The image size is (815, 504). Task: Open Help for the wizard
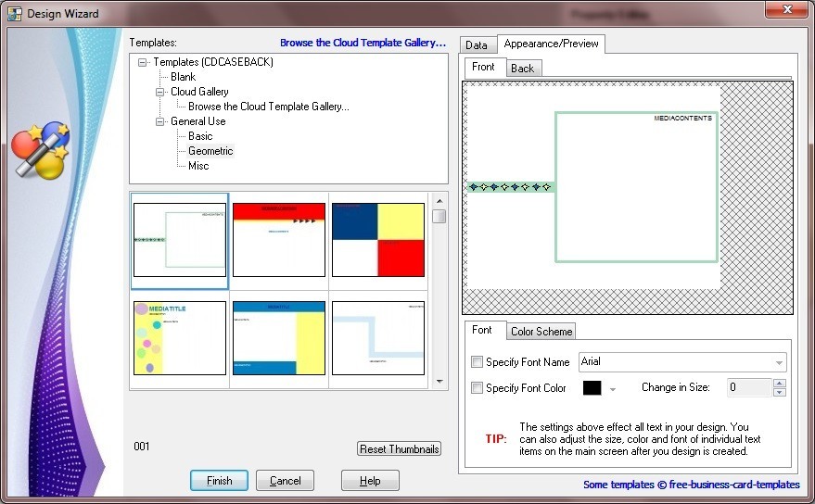(370, 481)
